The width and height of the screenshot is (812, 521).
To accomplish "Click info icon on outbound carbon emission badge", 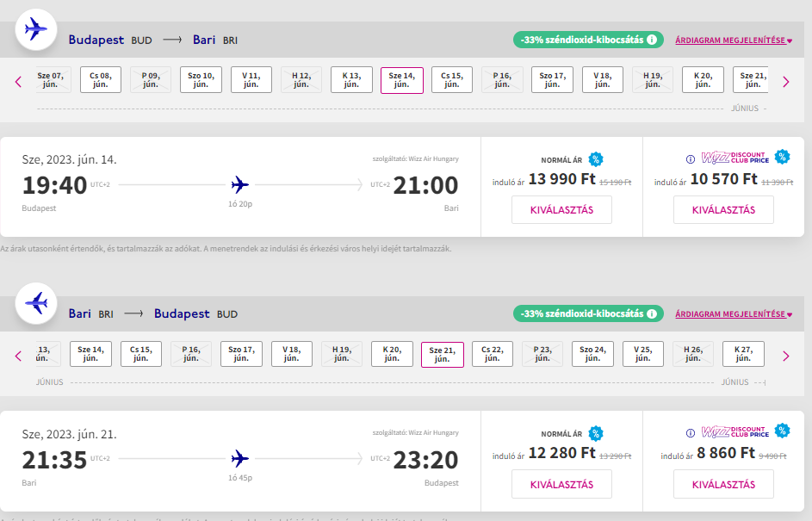I will click(652, 40).
